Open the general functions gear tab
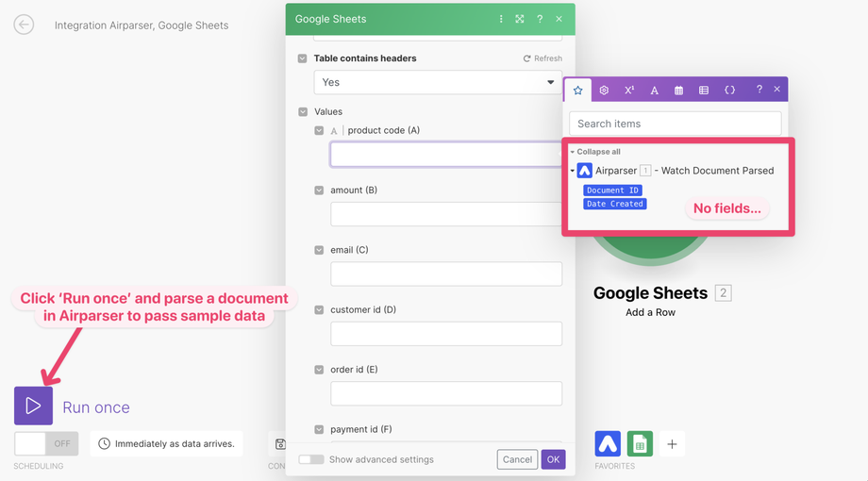Screen dimensions: 868x481 pyautogui.click(x=604, y=91)
